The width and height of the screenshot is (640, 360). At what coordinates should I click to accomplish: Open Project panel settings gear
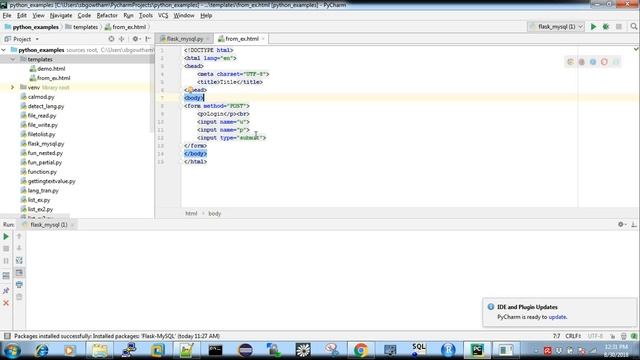135,39
